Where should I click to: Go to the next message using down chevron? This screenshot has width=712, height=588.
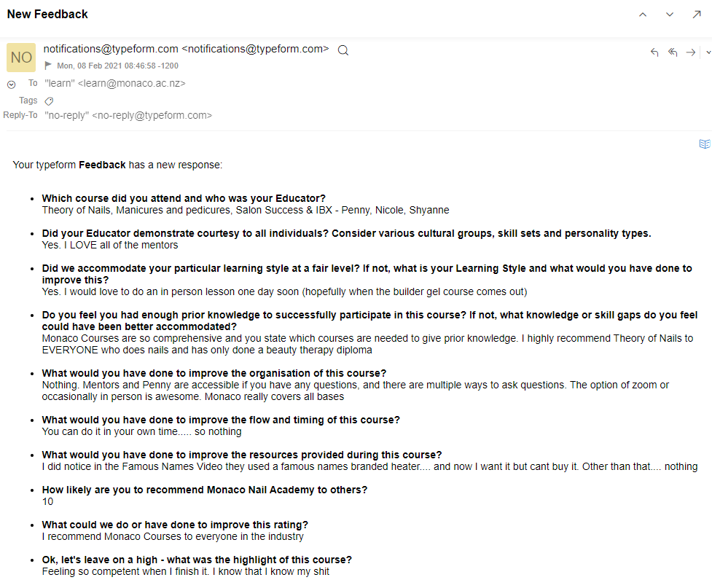tap(670, 15)
